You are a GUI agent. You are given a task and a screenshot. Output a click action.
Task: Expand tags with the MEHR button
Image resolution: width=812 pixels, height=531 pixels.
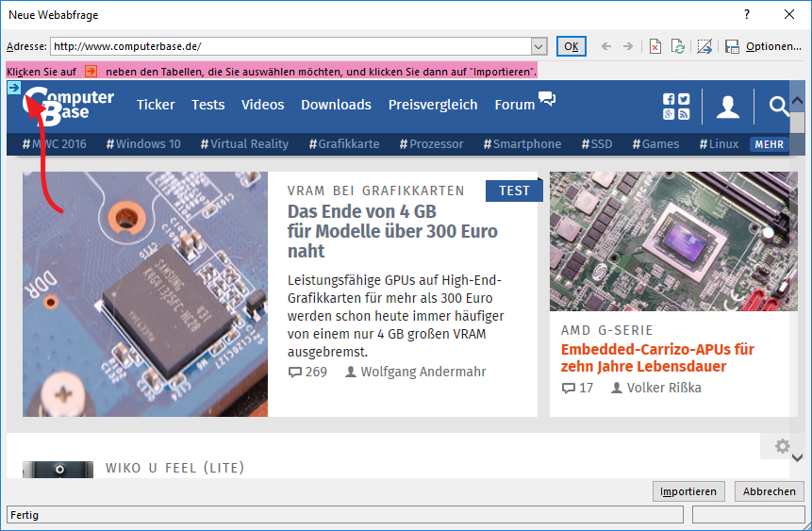pyautogui.click(x=769, y=144)
